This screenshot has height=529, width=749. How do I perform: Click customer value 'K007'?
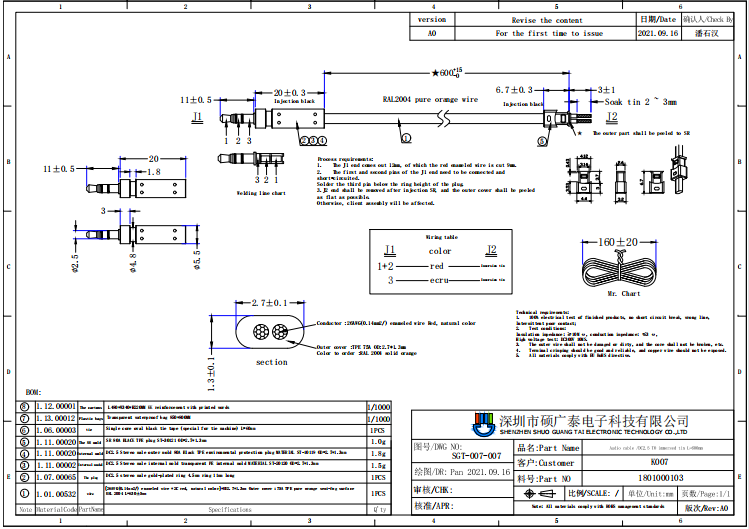pos(660,462)
